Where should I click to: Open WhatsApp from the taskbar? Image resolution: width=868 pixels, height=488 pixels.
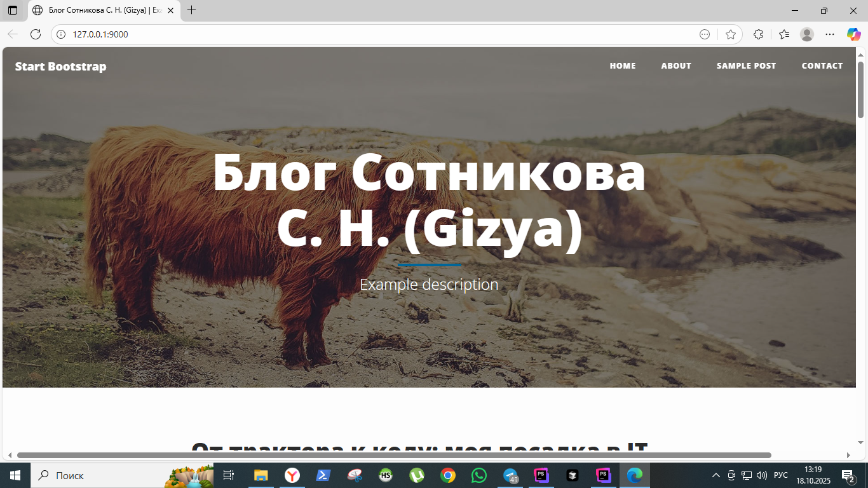[479, 475]
